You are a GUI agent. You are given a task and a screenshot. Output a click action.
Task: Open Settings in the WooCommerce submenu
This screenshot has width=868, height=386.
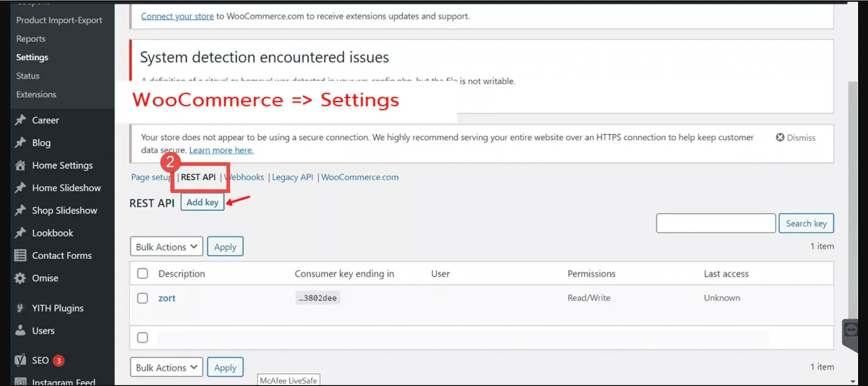32,57
